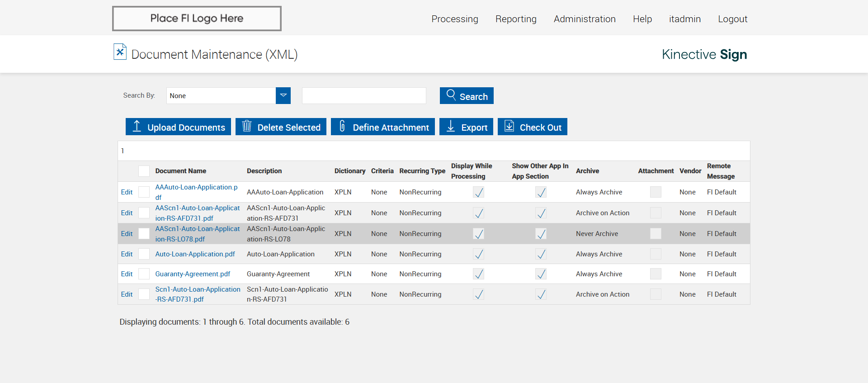The height and width of the screenshot is (383, 868).
Task: Click the upload arrow icon on Upload Documents
Action: pos(137,127)
